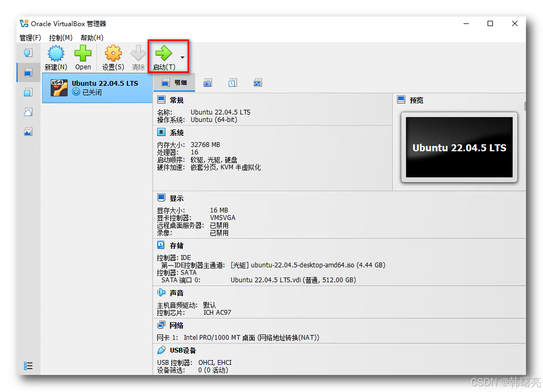Viewport: 543px width, 392px height.
Task: Open the 帮助(H) menu
Action: [x=92, y=38]
